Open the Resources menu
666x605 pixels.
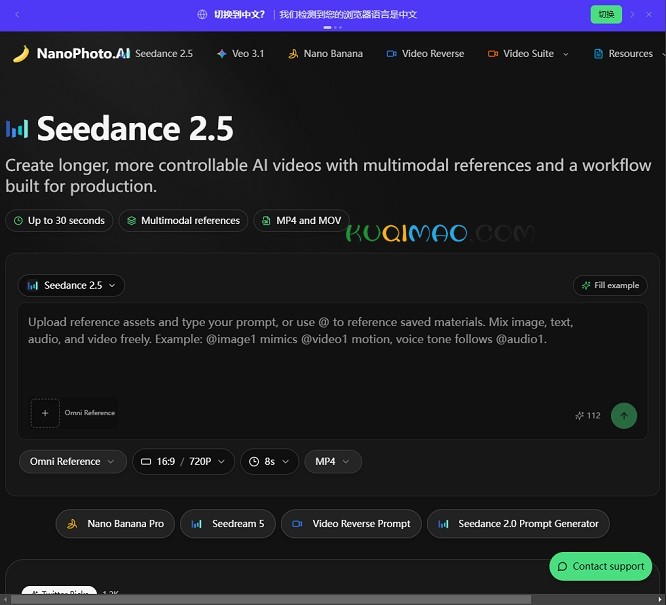629,54
